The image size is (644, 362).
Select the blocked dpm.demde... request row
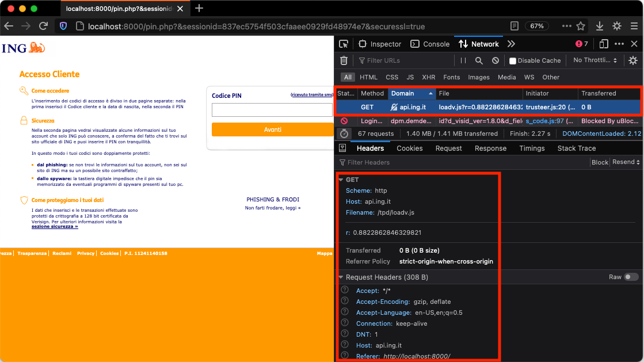click(489, 121)
